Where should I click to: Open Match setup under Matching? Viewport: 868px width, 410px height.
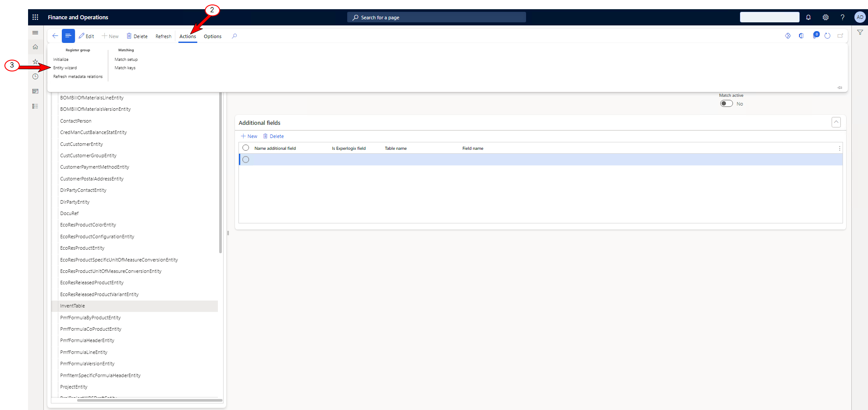point(126,60)
